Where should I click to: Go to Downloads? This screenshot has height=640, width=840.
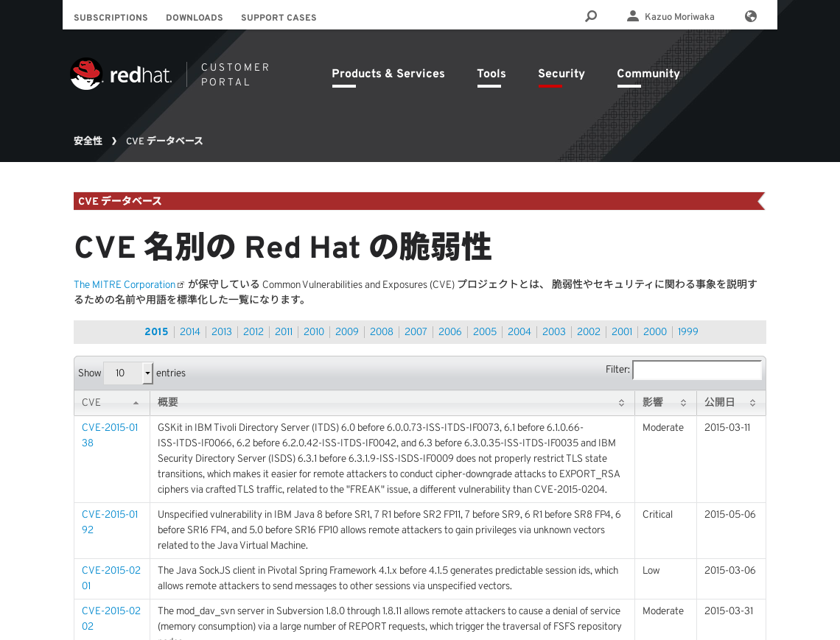click(x=195, y=18)
